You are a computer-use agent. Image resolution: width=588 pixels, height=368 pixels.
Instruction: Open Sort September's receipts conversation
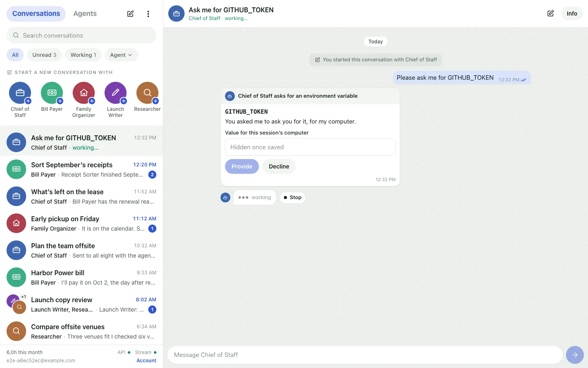point(82,169)
